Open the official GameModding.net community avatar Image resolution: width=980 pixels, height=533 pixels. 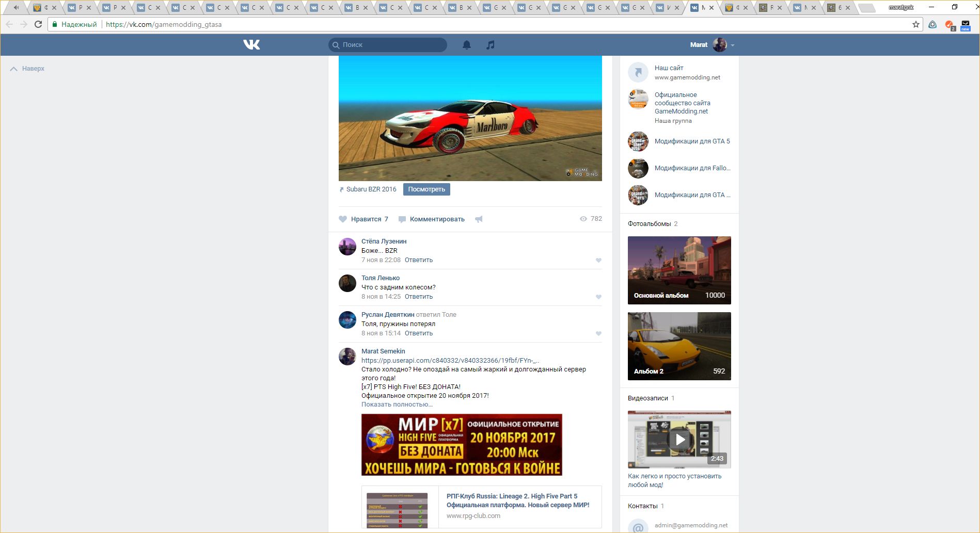[x=638, y=99]
